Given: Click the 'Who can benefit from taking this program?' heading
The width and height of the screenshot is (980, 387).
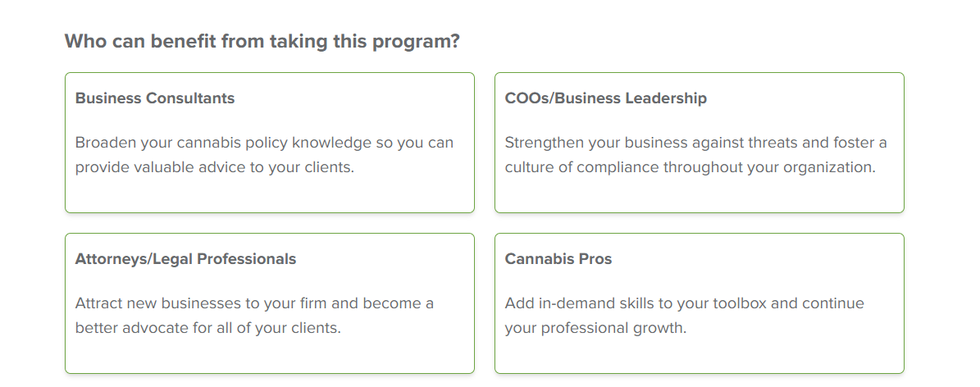Looking at the screenshot, I should 262,41.
